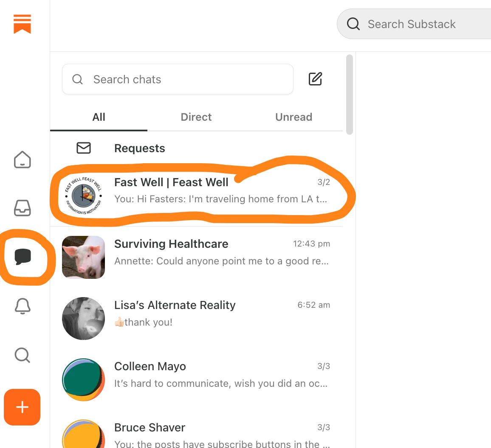Focus the Search chats field
Image resolution: width=491 pixels, height=448 pixels.
click(178, 79)
